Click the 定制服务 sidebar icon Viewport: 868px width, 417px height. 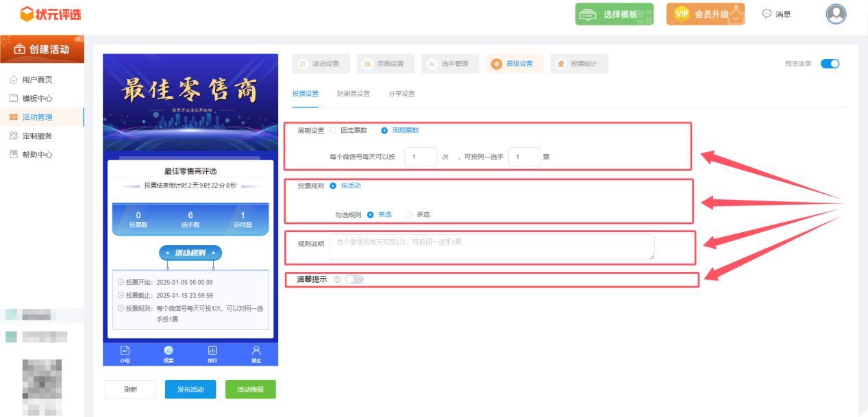[x=14, y=136]
